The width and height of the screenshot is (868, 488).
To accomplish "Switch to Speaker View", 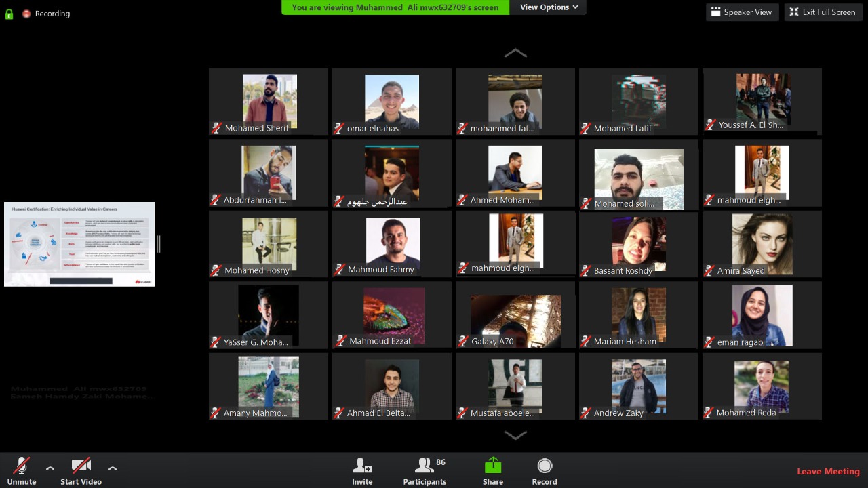I will point(741,12).
